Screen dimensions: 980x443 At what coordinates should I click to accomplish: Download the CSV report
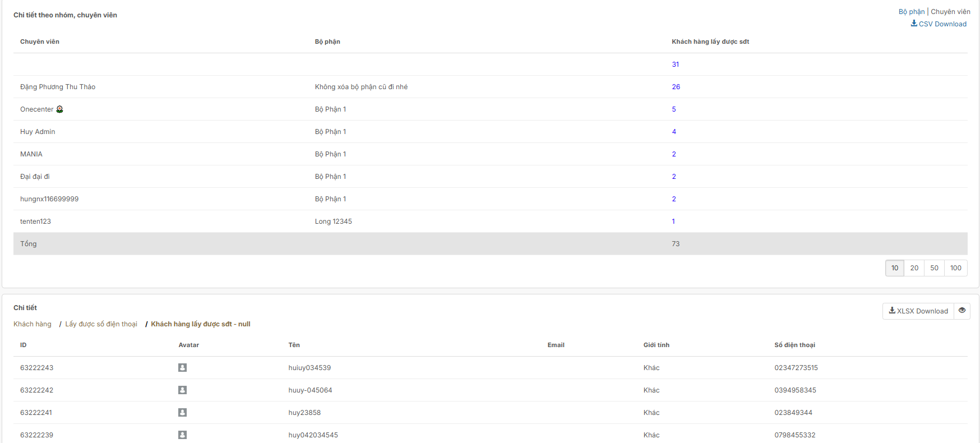click(x=939, y=24)
